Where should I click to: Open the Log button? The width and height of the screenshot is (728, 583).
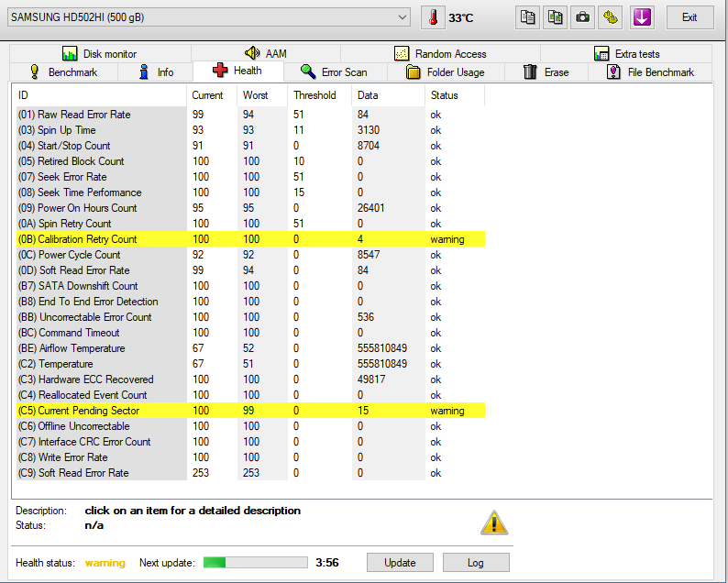click(475, 563)
